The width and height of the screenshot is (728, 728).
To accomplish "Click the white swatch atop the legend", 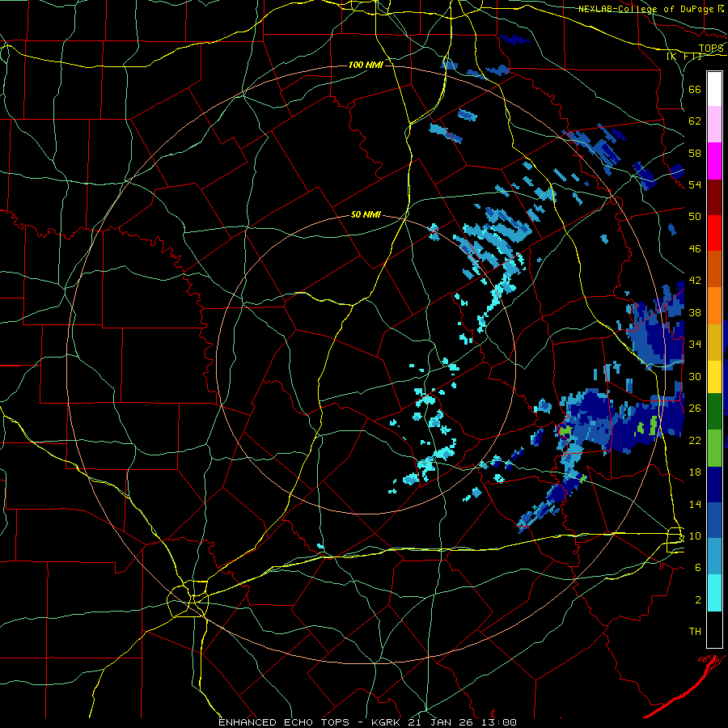I will (714, 89).
